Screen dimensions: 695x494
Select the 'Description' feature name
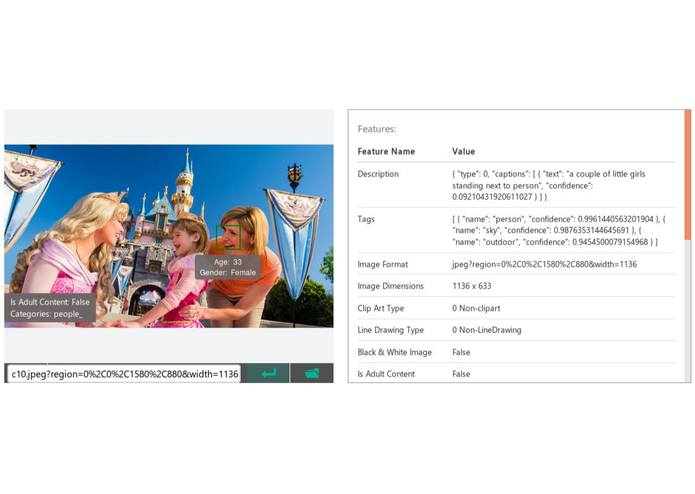click(x=378, y=174)
